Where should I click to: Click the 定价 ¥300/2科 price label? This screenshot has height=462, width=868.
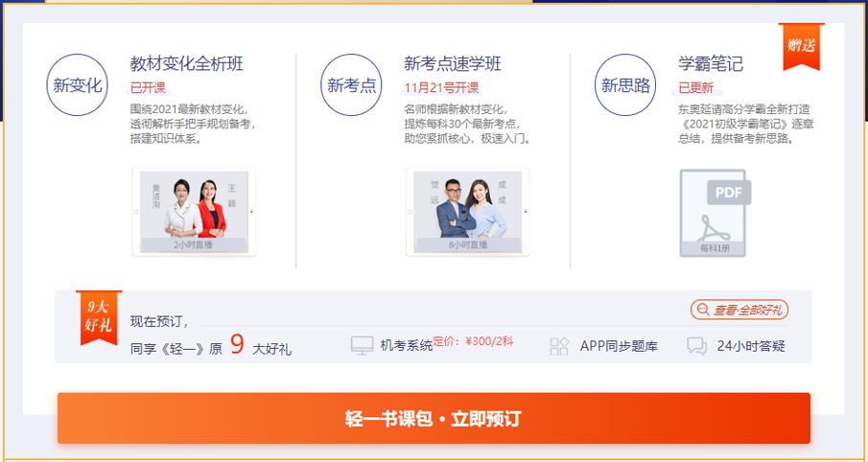tap(473, 342)
